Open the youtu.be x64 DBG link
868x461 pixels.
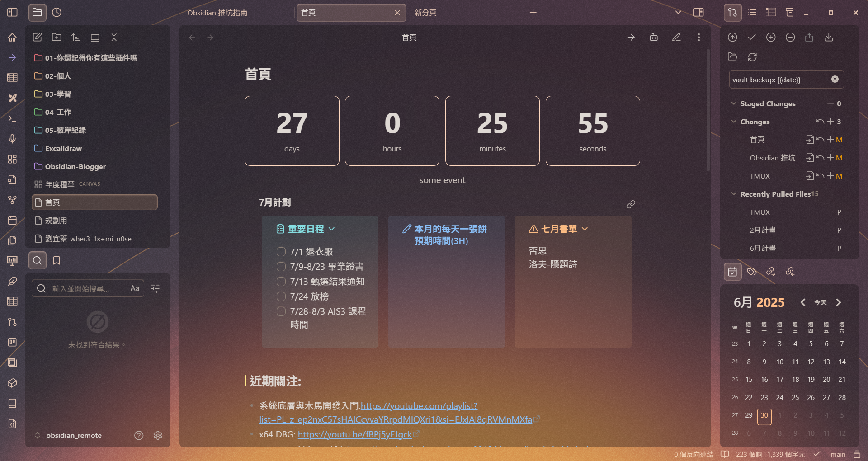tap(355, 434)
